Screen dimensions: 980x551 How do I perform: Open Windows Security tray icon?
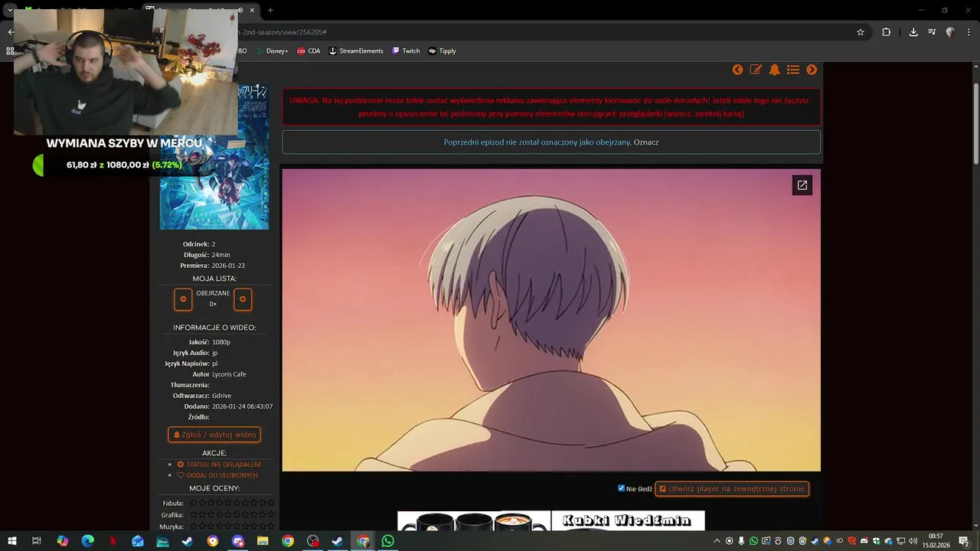pos(876,541)
